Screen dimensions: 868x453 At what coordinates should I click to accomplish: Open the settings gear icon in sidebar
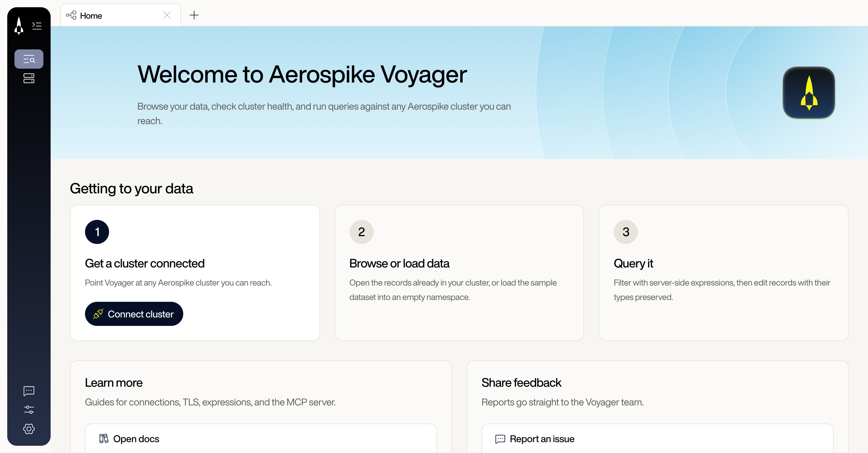point(29,429)
